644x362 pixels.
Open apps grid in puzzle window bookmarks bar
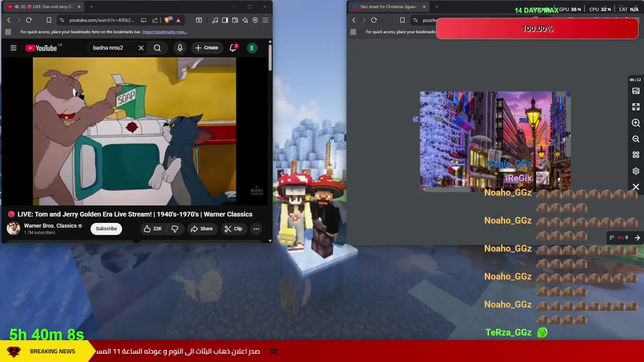(353, 32)
